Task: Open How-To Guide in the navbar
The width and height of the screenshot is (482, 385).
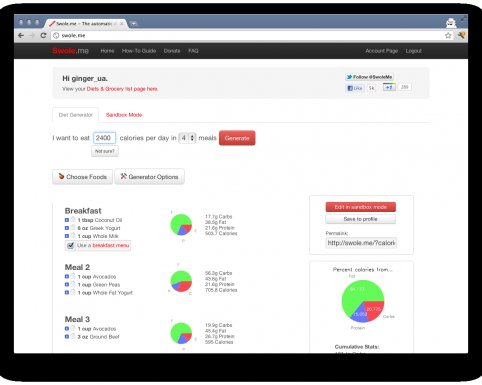Action: (x=139, y=51)
